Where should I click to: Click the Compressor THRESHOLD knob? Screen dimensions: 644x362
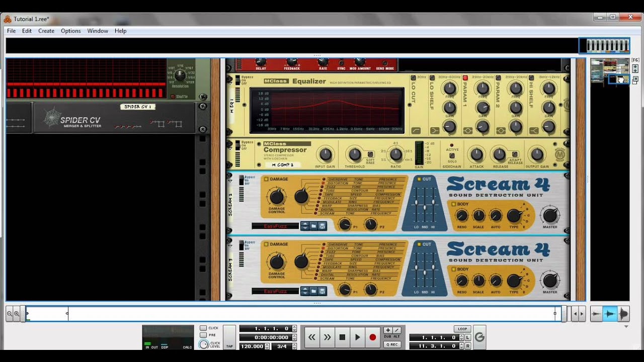(355, 154)
